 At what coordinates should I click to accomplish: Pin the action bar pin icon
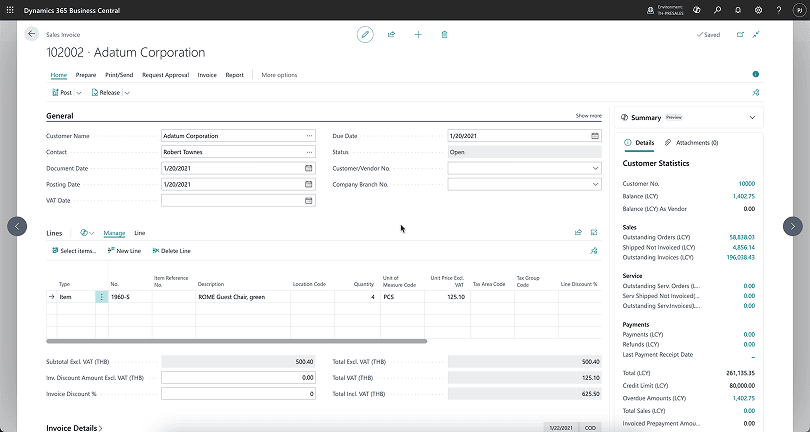pos(756,92)
